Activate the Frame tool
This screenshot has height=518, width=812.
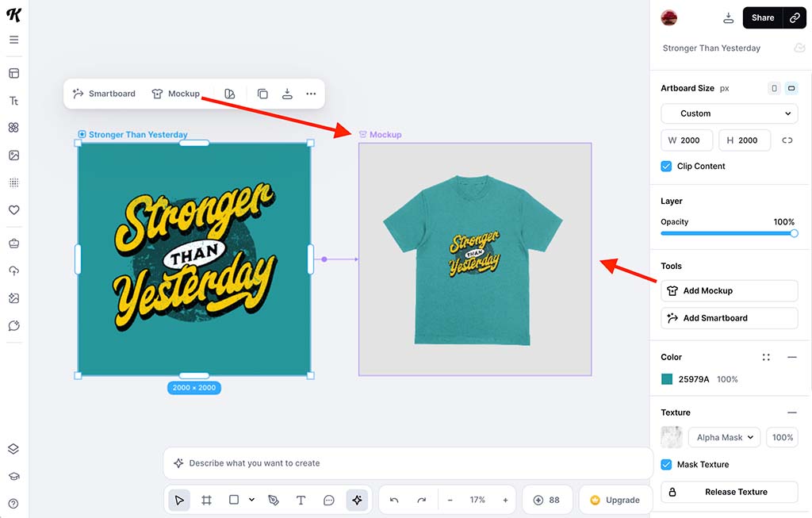click(207, 500)
